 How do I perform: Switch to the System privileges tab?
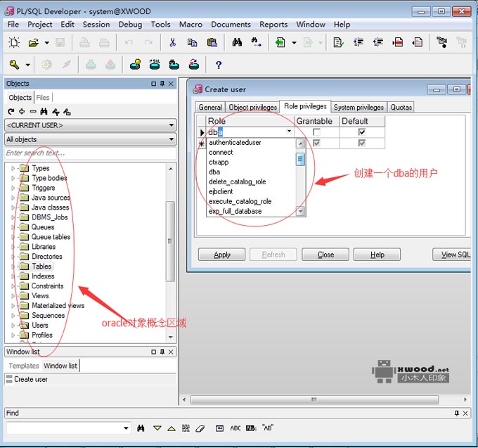[x=358, y=108]
